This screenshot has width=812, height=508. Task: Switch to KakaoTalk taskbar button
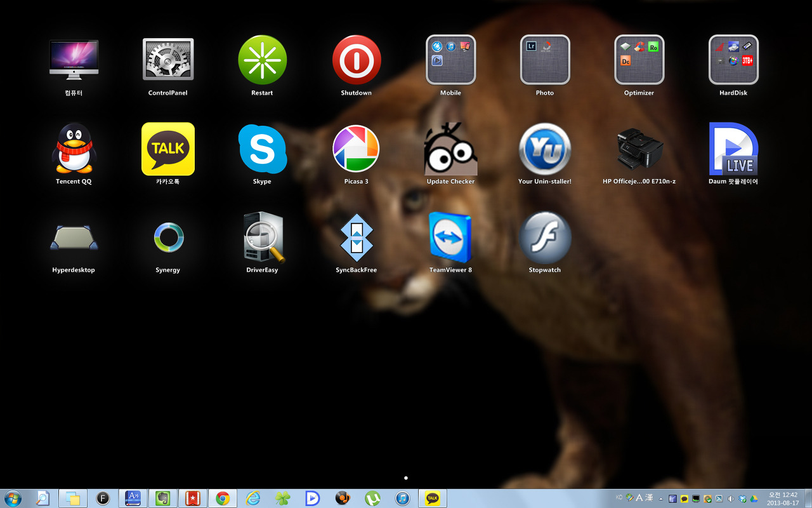(x=433, y=498)
